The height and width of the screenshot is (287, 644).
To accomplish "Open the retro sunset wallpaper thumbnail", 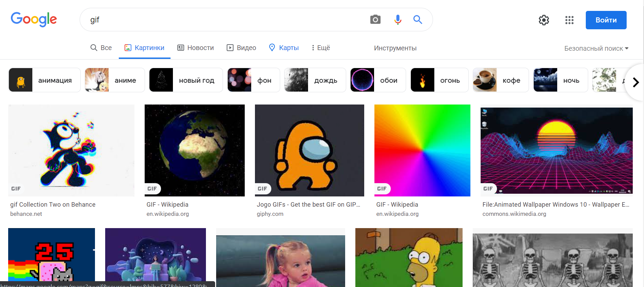I will click(557, 150).
